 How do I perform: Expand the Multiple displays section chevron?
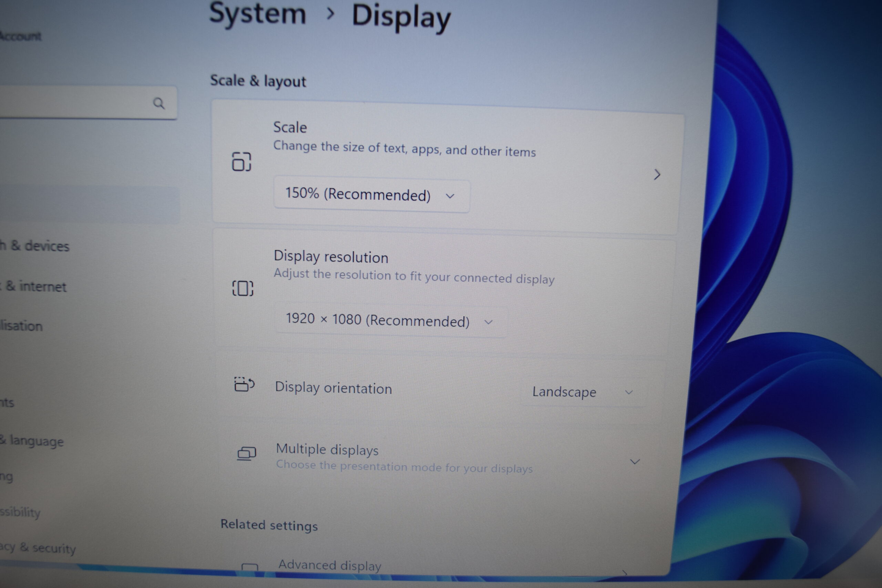[x=635, y=462]
